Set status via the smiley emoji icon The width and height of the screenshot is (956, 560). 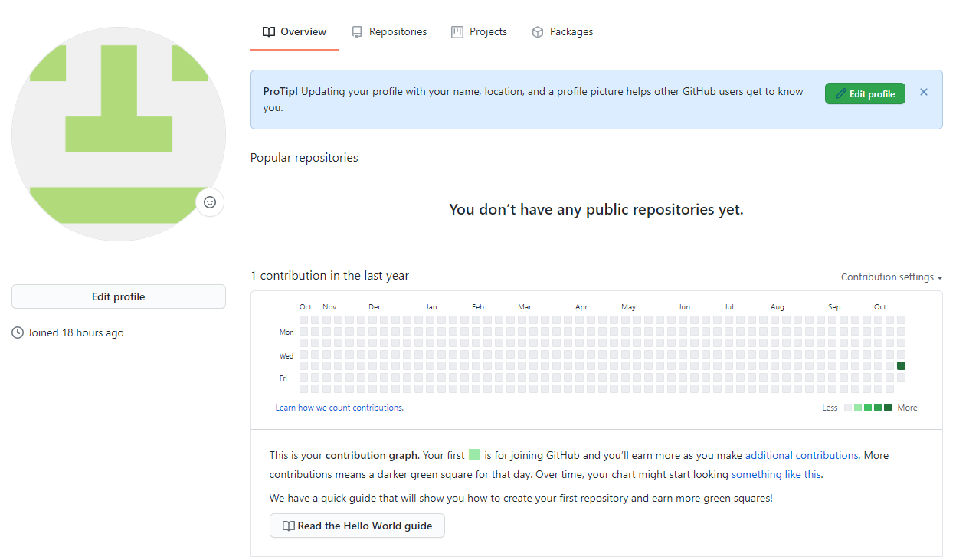coord(210,202)
